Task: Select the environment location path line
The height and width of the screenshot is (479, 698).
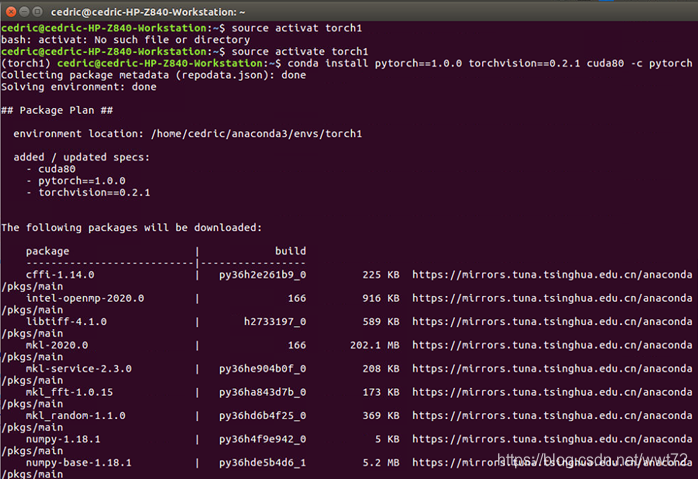Action: [188, 134]
